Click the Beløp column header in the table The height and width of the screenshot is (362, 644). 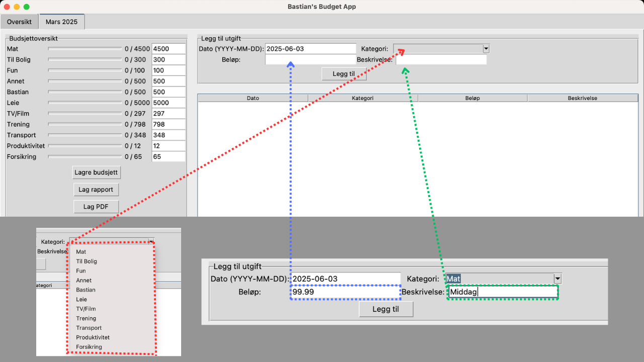pos(472,98)
